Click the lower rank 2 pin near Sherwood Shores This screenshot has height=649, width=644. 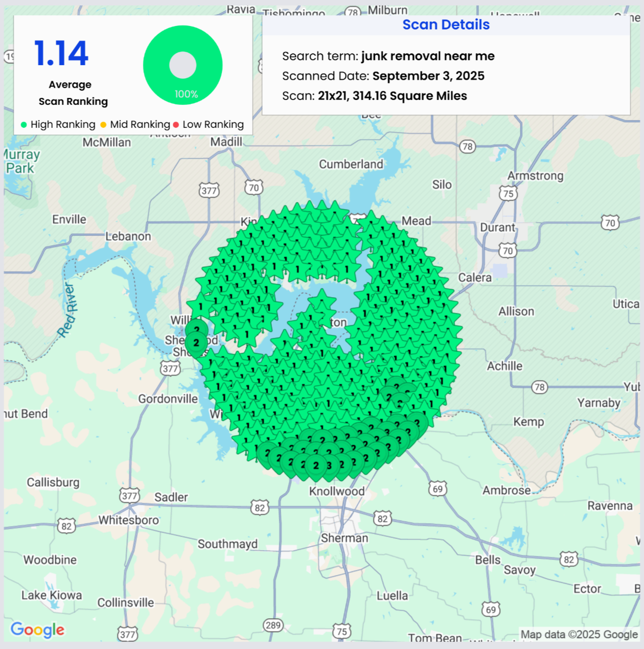point(196,343)
